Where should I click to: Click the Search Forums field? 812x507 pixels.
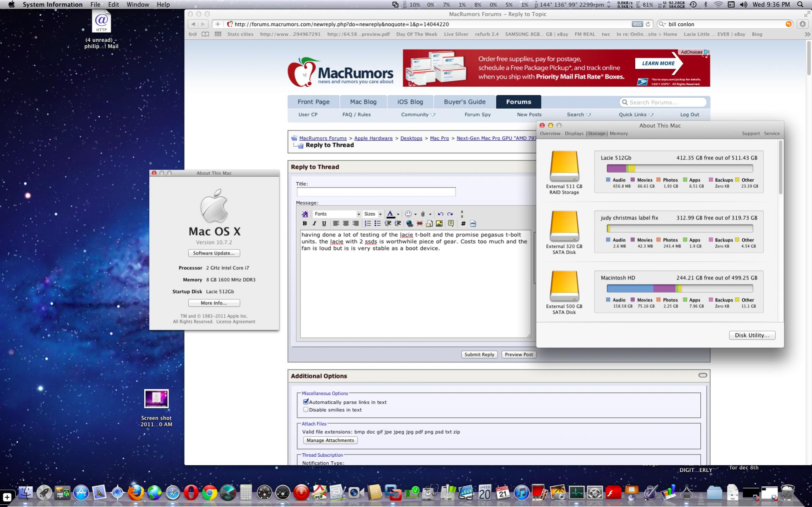tap(663, 102)
